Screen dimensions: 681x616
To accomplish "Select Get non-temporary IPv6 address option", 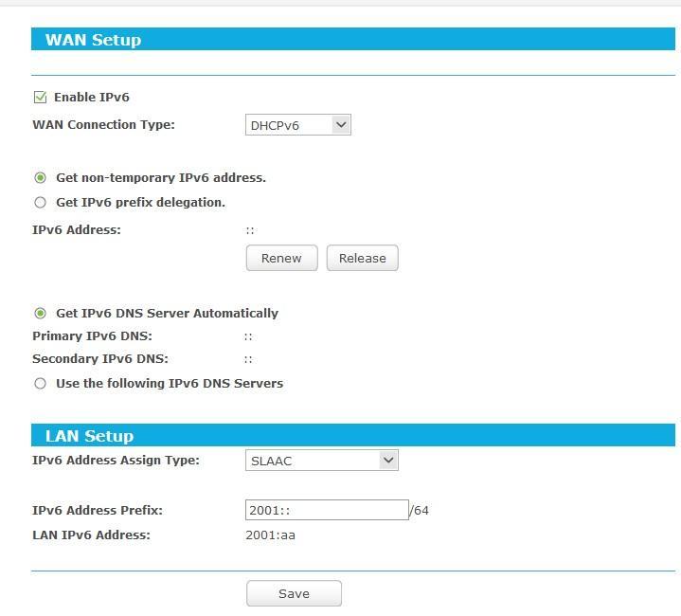I will click(40, 177).
